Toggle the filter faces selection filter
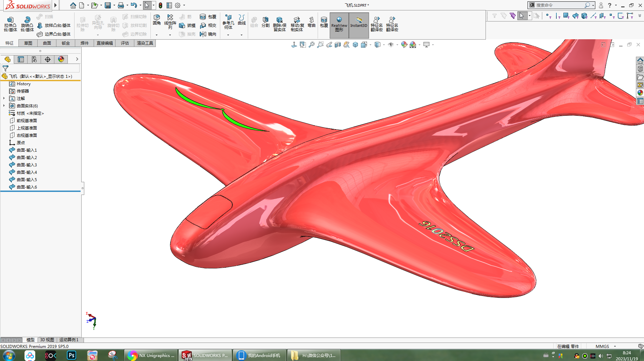Viewport: 644px width, 361px height. [566, 16]
